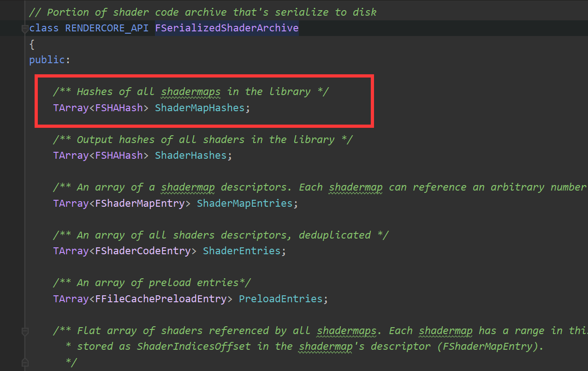Click the FSerializedShaderArchive class name

pyautogui.click(x=227, y=28)
